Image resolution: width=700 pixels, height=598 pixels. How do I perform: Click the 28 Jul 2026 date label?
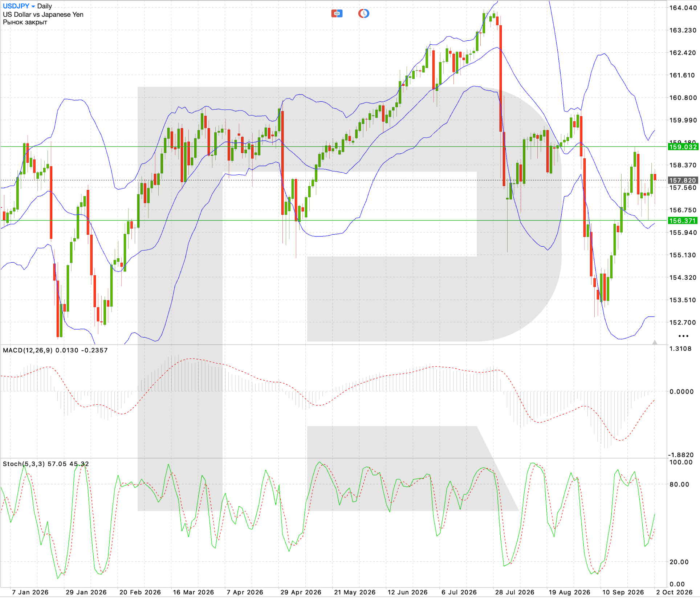point(515,592)
